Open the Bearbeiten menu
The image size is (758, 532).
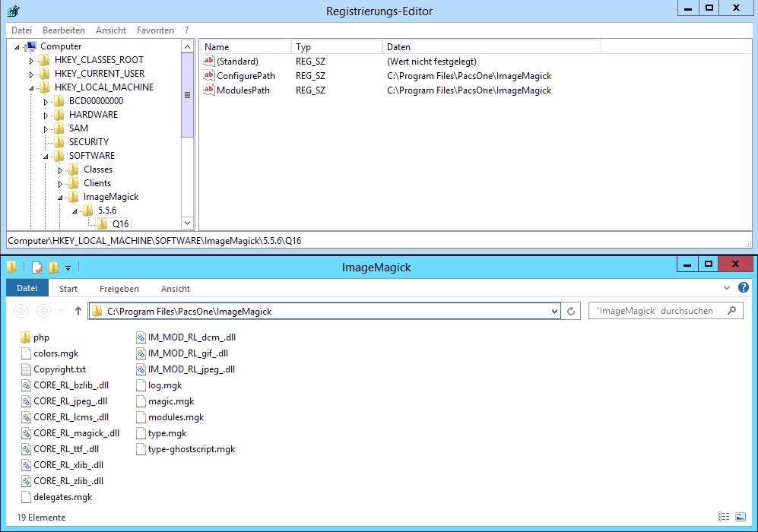click(64, 30)
